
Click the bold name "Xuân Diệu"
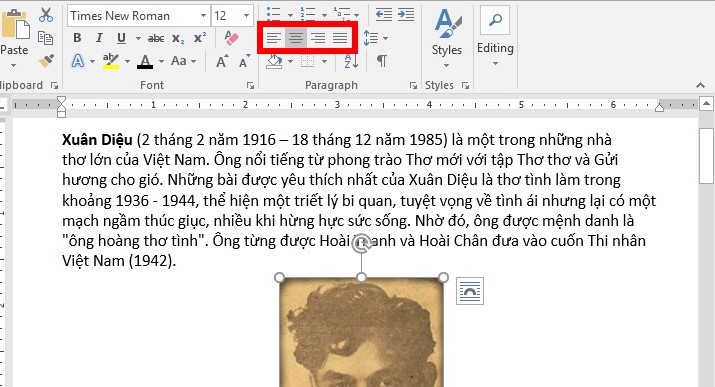tap(97, 139)
